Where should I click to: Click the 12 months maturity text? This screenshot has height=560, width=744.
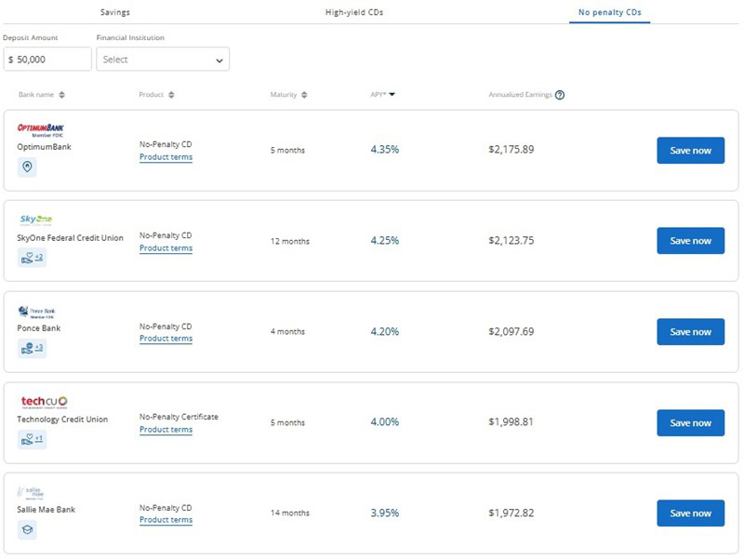[x=290, y=241]
